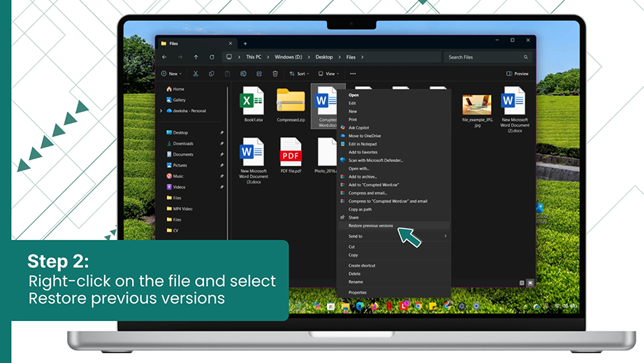This screenshot has width=644, height=363.
Task: Launch Firefox from the taskbar
Action: 374,306
